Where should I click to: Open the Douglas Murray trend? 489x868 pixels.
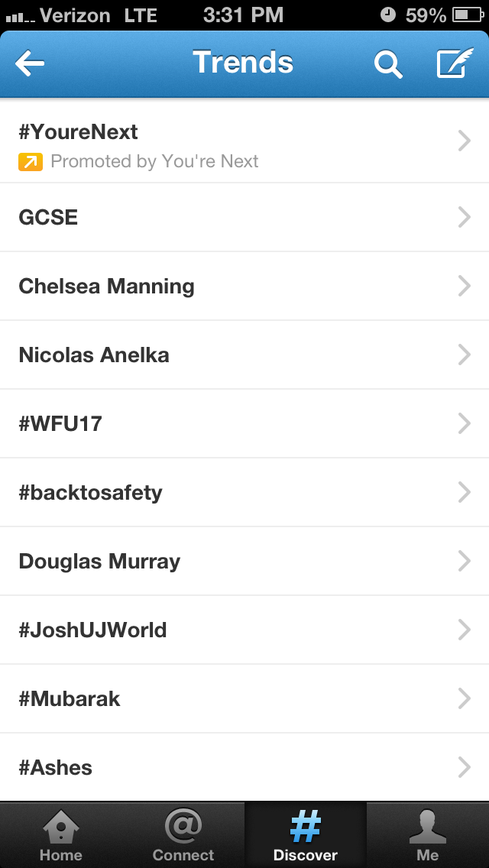point(99,562)
